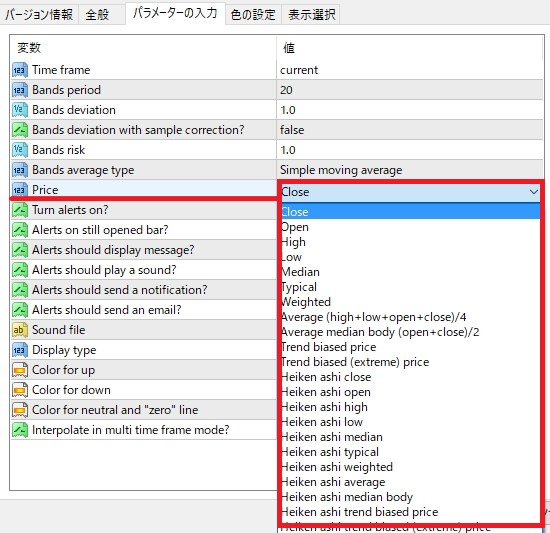550x533 pixels.
Task: Select Heiken ashi weighted option
Action: click(410, 467)
